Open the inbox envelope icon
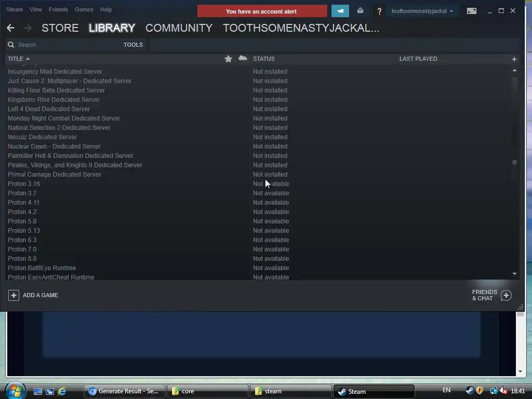Image resolution: width=532 pixels, height=399 pixels. coord(361,11)
